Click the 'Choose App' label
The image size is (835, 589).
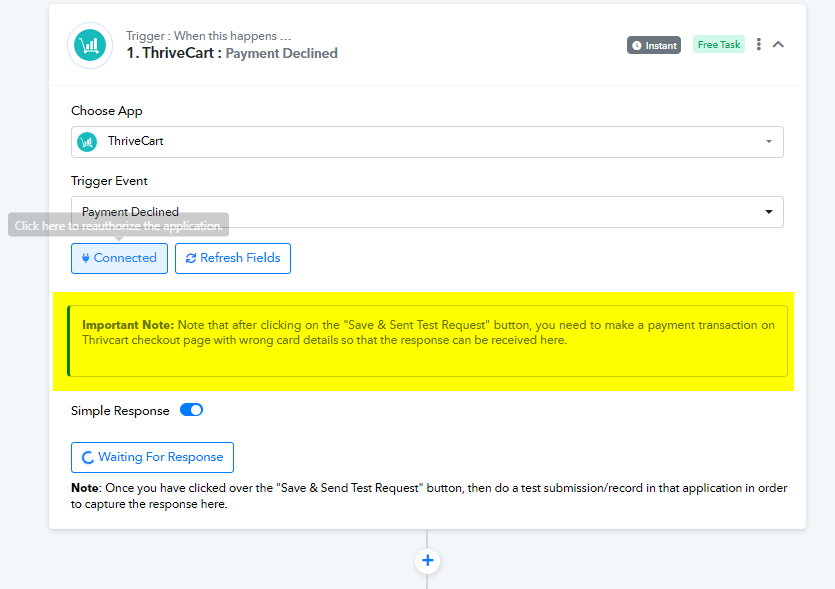click(x=107, y=111)
